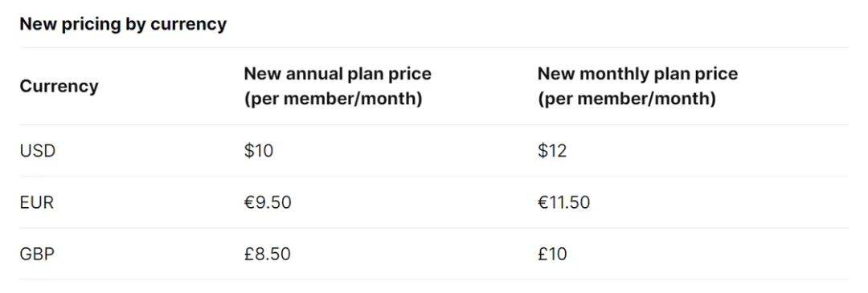Click the £10 monthly GBP price
Image resolution: width=868 pixels, height=293 pixels.
[x=552, y=254]
